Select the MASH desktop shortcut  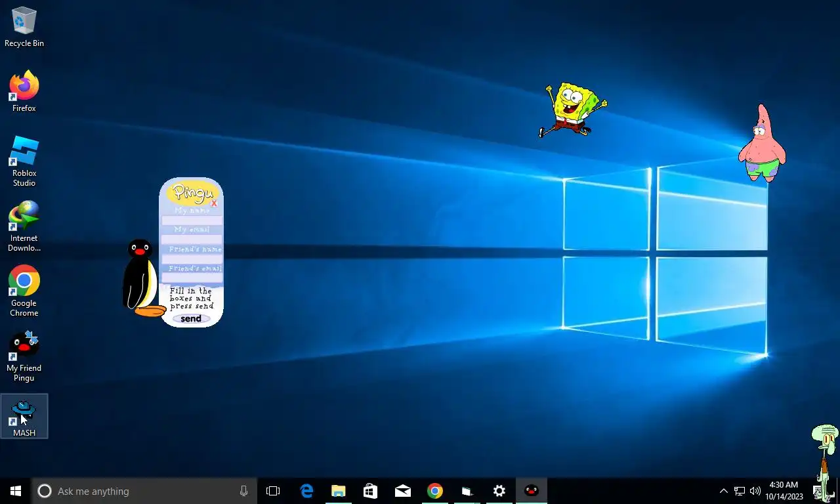point(24,417)
